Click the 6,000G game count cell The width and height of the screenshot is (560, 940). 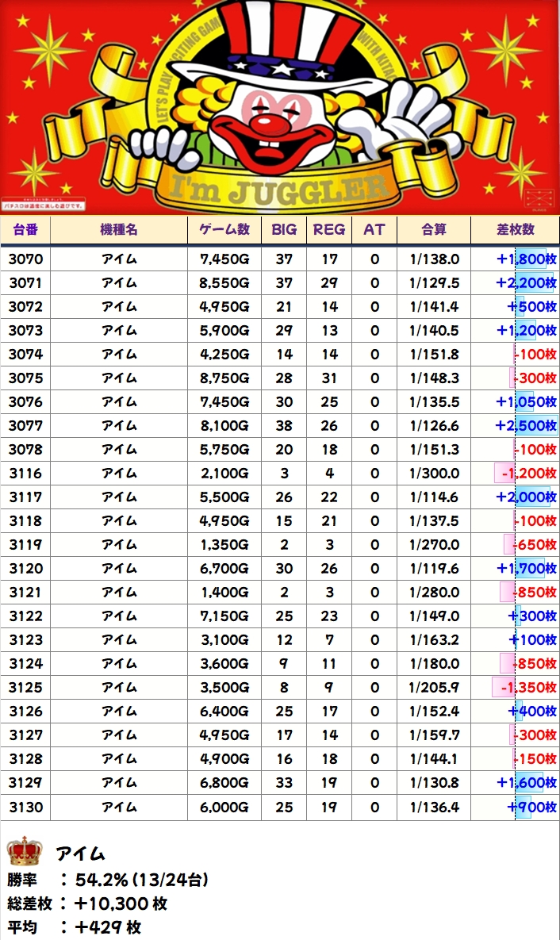tap(224, 807)
